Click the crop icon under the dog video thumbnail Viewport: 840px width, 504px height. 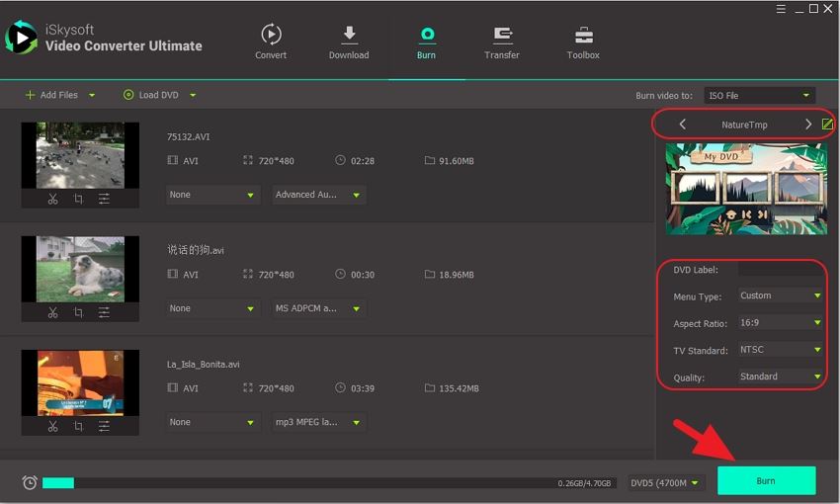coord(78,312)
